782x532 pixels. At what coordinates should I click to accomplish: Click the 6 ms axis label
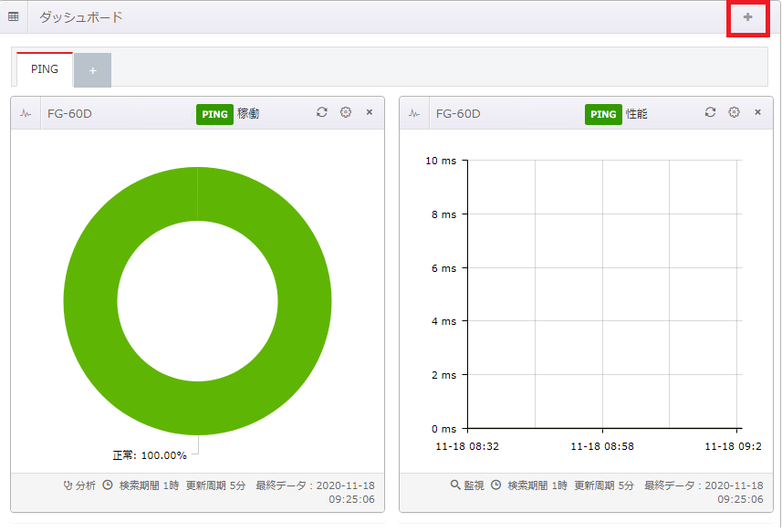point(443,268)
